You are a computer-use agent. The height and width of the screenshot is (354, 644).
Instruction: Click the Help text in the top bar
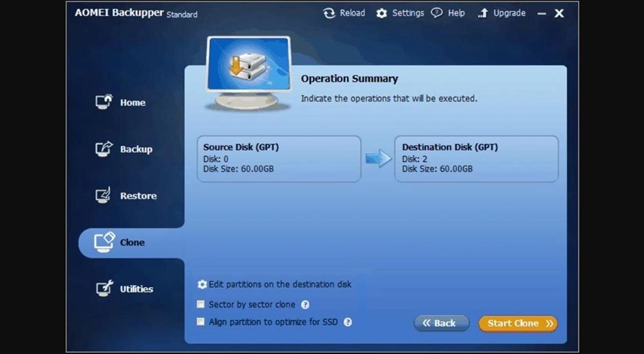pyautogui.click(x=457, y=13)
